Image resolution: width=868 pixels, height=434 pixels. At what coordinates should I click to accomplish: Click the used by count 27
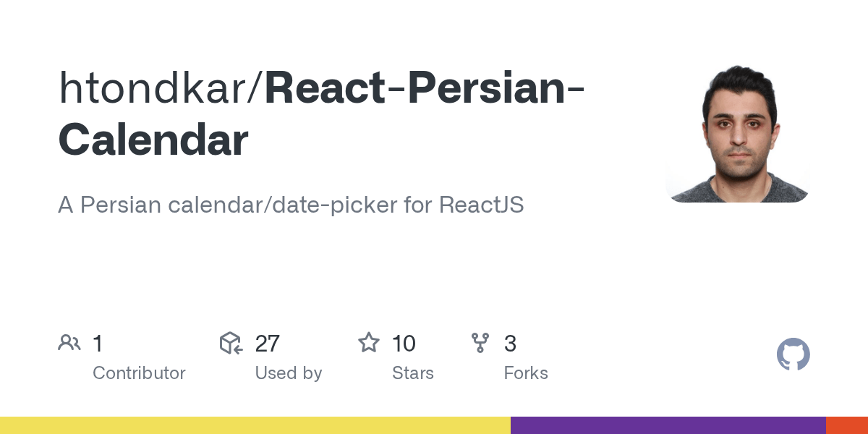tap(267, 344)
